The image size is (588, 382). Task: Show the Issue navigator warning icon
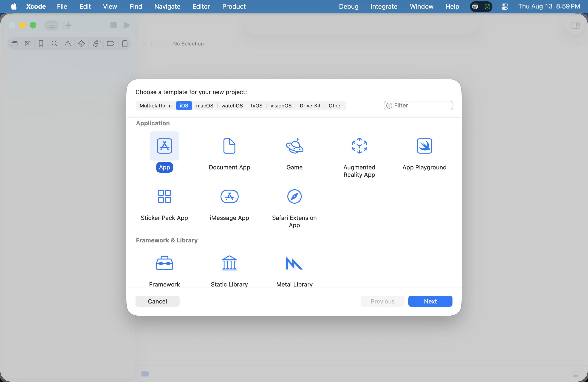coord(68,44)
